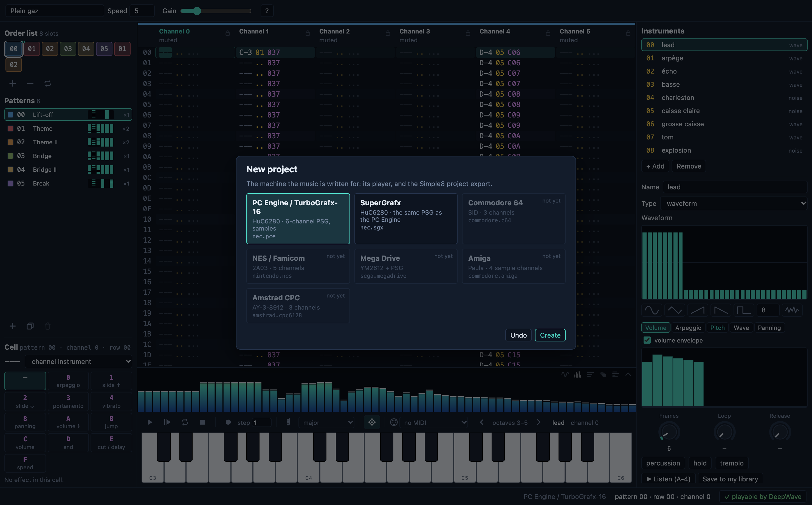
Task: Show the spectrum bars view icon
Action: [578, 374]
